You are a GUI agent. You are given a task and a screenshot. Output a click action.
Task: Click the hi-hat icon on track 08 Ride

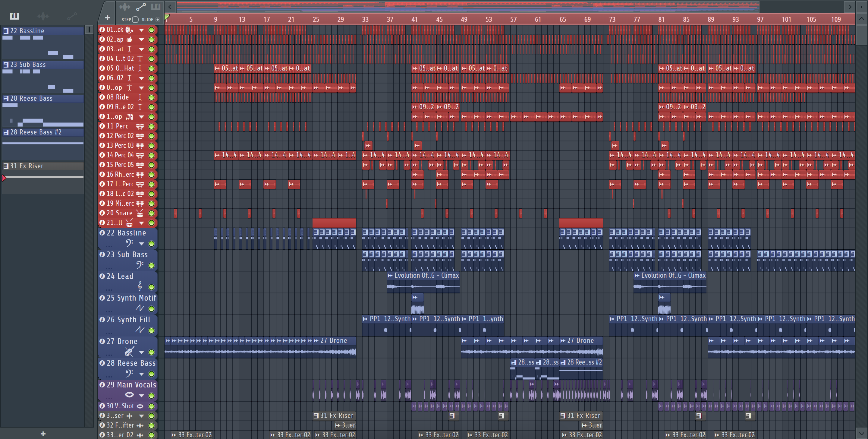(140, 97)
